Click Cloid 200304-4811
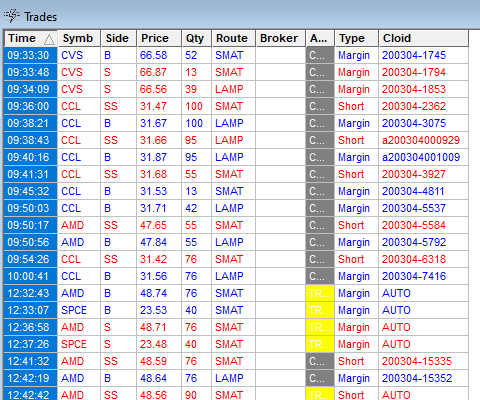This screenshot has height=400, width=480. pos(413,191)
